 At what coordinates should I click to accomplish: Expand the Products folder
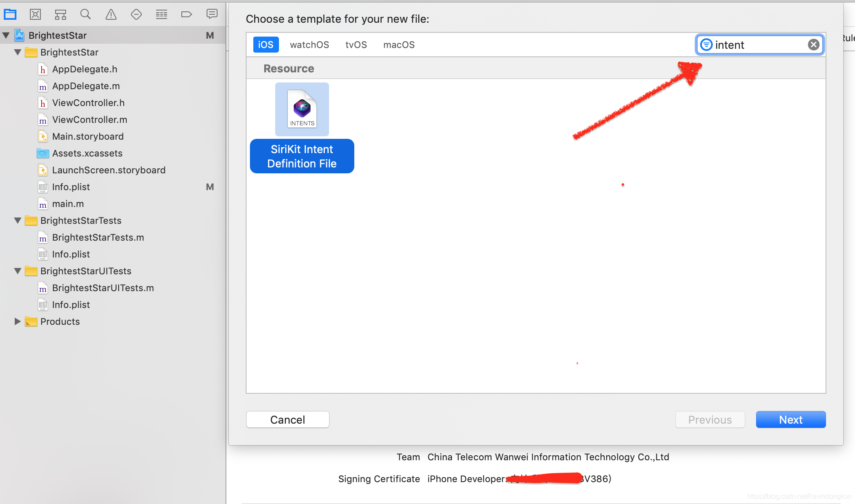coord(18,321)
